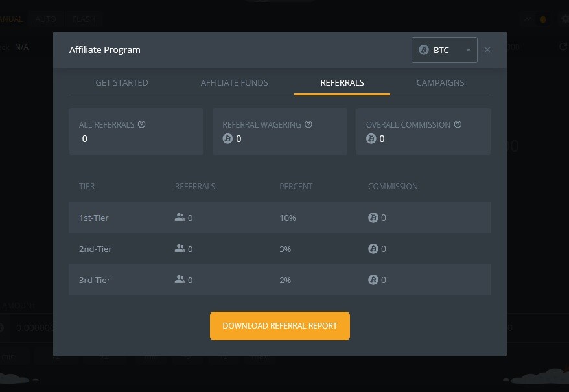Click the Overall Commission help icon
Screen dimensions: 569x392
pyautogui.click(x=458, y=124)
